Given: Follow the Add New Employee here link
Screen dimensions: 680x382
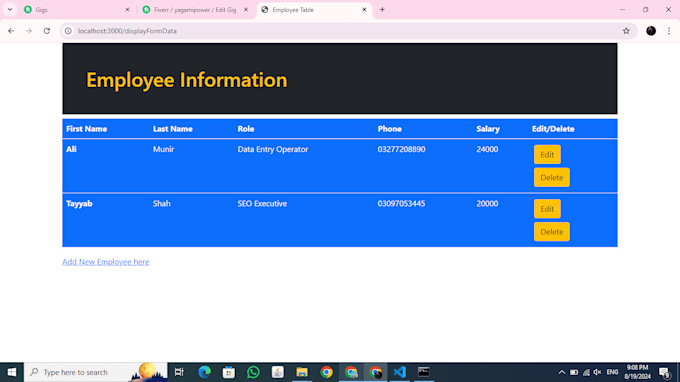Looking at the screenshot, I should click(x=105, y=262).
